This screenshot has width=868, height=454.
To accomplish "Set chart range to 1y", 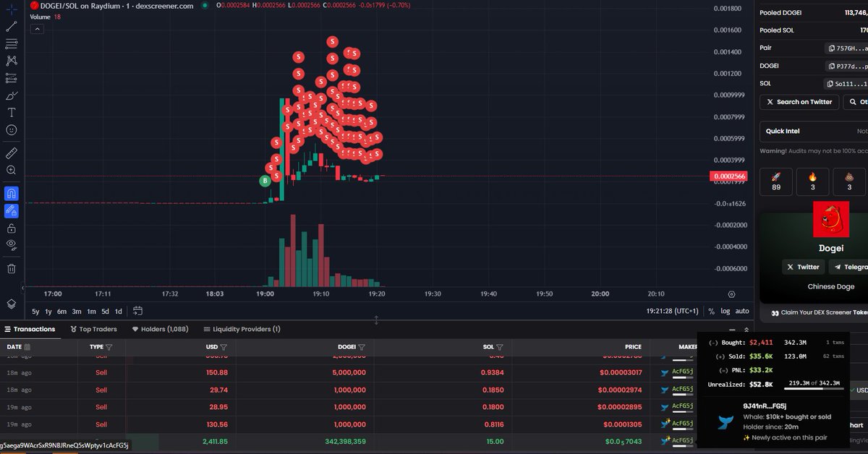I will pyautogui.click(x=48, y=311).
